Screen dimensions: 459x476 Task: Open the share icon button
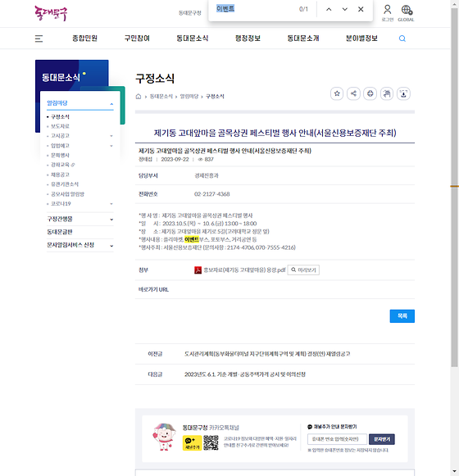point(353,93)
